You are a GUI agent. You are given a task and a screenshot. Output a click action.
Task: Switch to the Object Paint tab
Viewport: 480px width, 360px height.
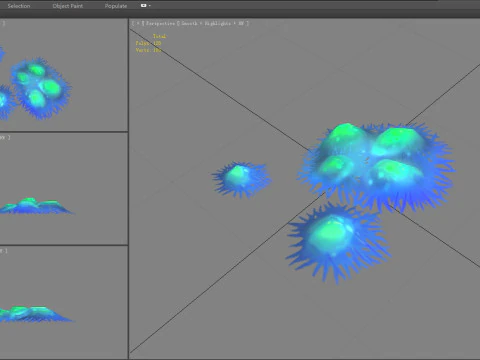point(68,6)
